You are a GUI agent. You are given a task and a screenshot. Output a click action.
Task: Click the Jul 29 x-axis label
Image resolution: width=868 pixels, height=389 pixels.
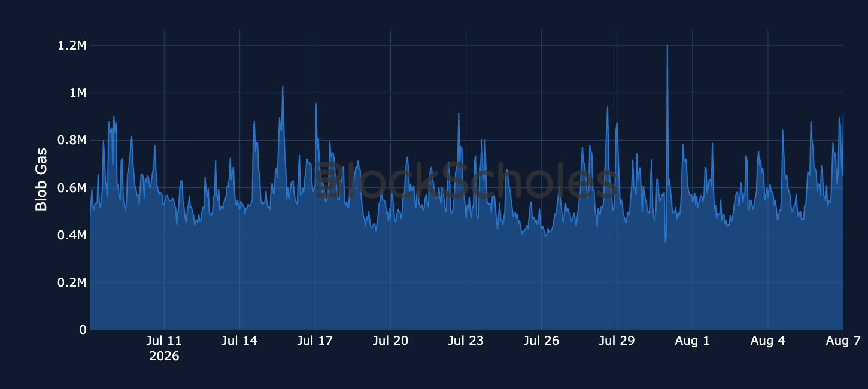pos(617,341)
